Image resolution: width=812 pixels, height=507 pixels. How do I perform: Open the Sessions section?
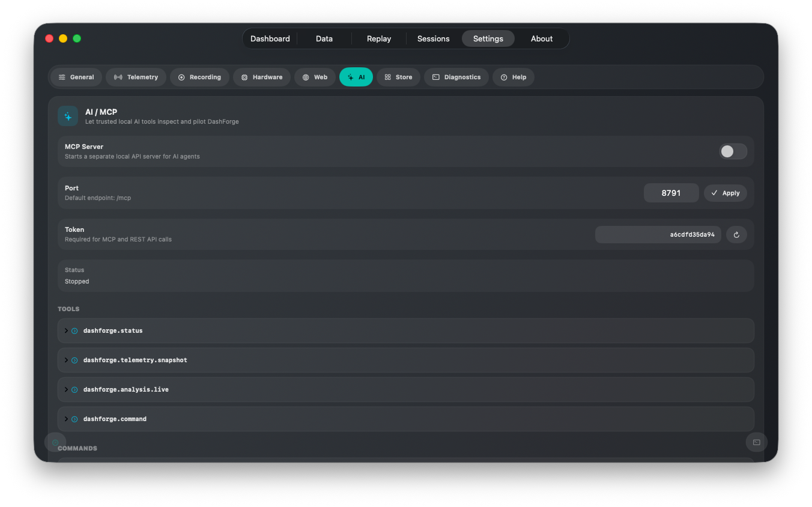point(434,38)
